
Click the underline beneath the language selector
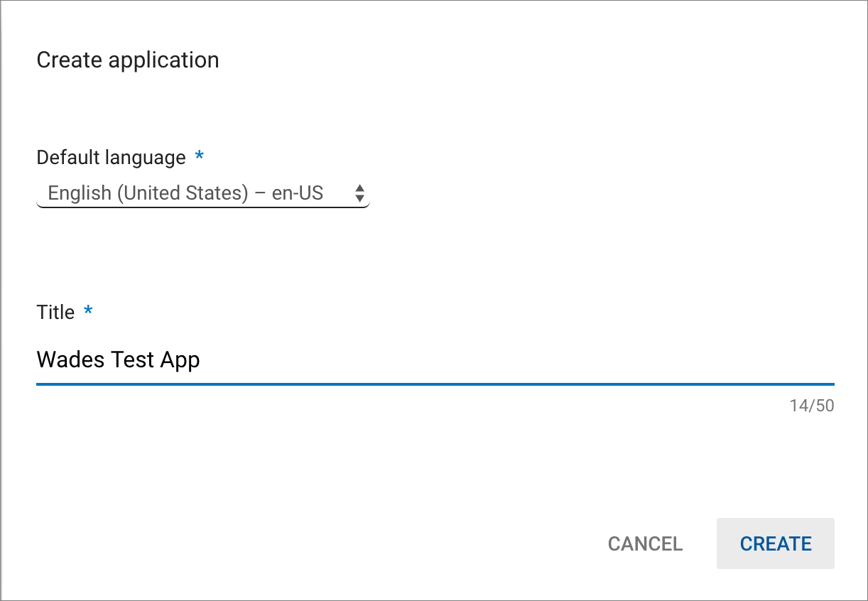[202, 207]
